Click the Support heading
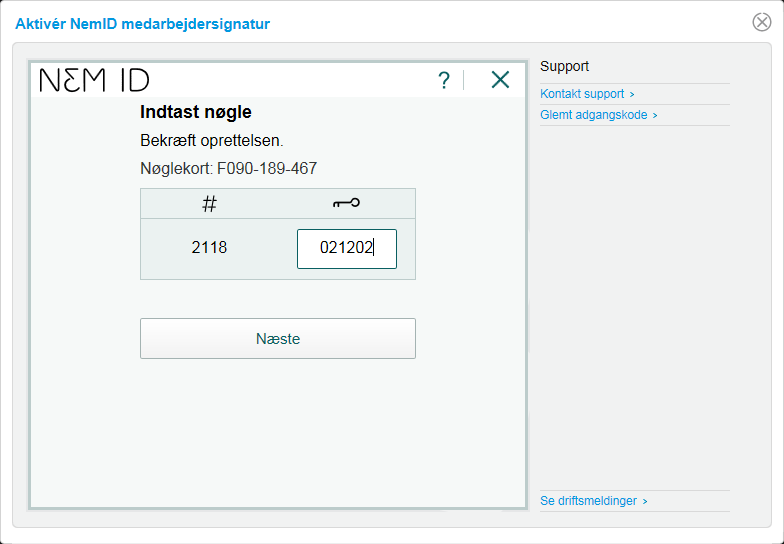Screen dimensions: 784x544 [x=564, y=66]
